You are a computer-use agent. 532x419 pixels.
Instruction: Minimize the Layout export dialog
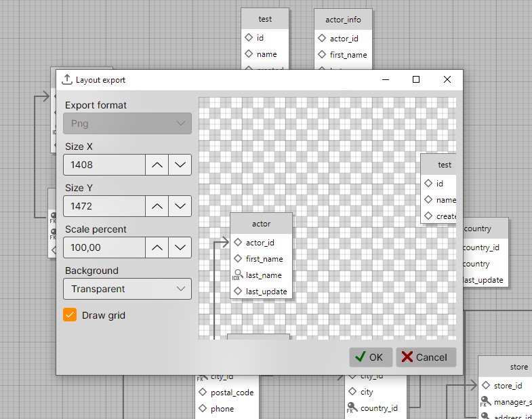pos(386,79)
